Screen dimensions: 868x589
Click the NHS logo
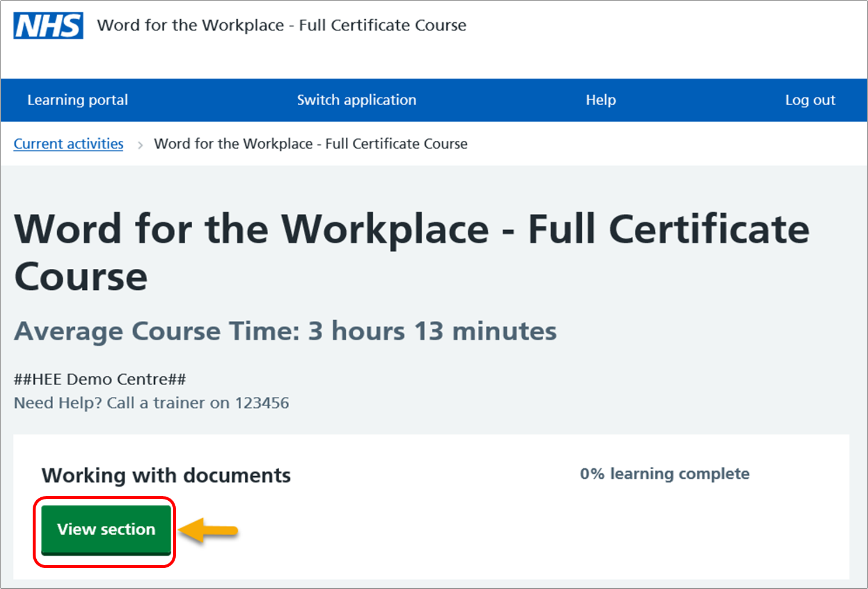(48, 26)
